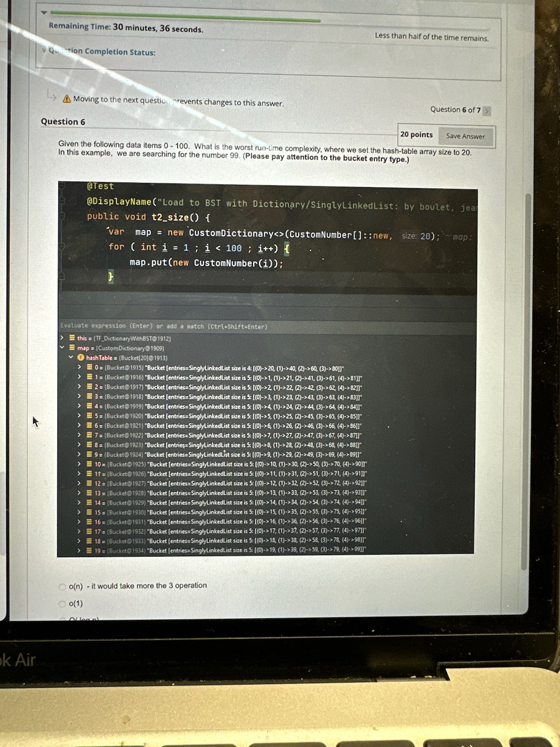Click 'Less than half of the time remains.' text
Viewport: 560px width, 747px height.
pos(432,37)
